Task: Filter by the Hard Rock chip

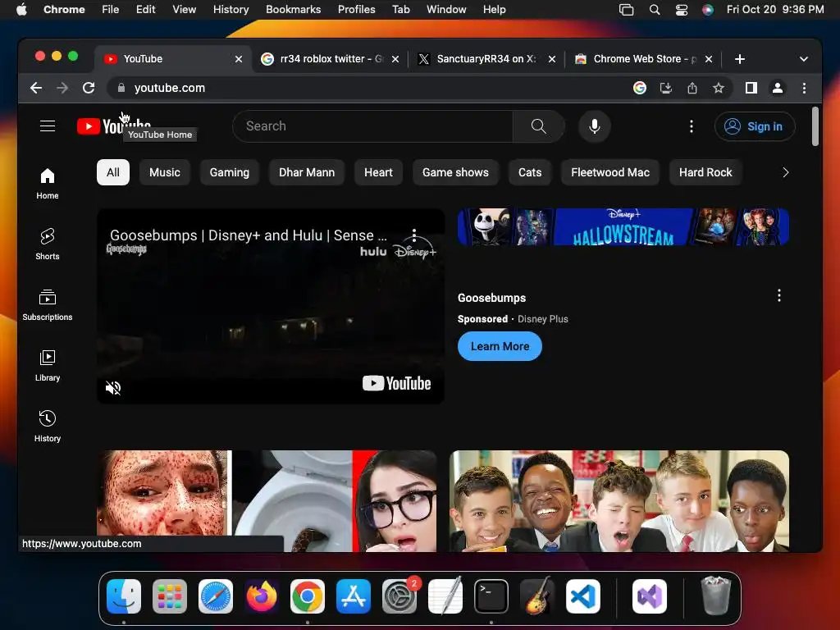Action: point(705,172)
